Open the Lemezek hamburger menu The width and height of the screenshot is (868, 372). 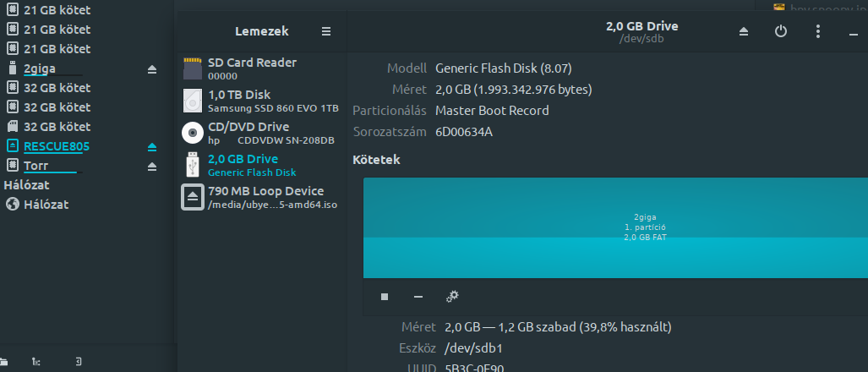pyautogui.click(x=326, y=31)
